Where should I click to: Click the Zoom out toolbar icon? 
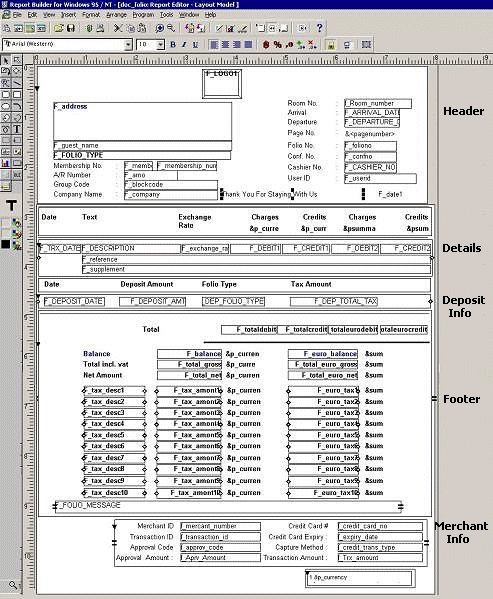171,28
